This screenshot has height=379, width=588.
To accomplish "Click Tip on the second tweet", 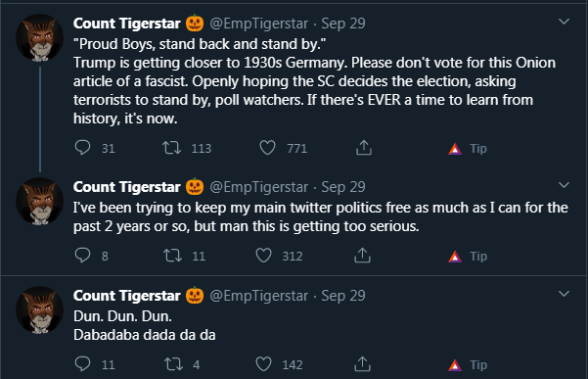I will click(468, 257).
